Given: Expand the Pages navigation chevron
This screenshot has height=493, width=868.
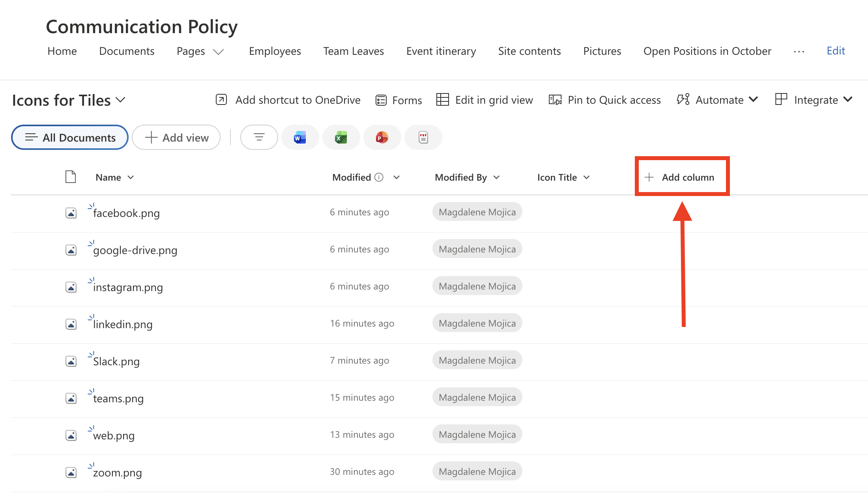Looking at the screenshot, I should (x=219, y=52).
